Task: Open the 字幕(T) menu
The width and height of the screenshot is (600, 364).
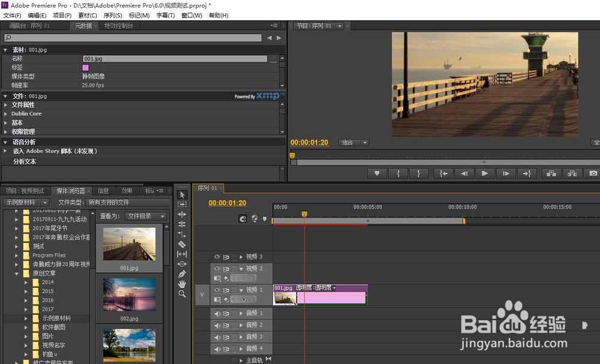Action: click(166, 16)
